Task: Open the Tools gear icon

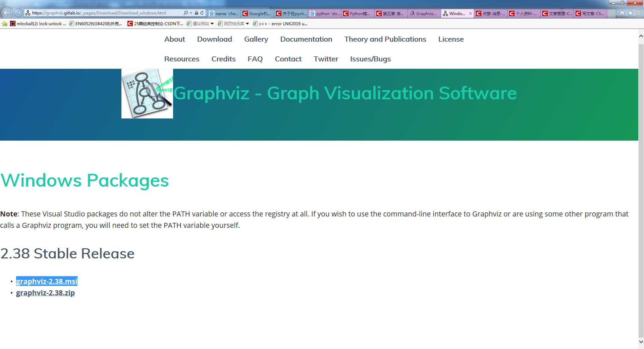Action: coord(639,13)
